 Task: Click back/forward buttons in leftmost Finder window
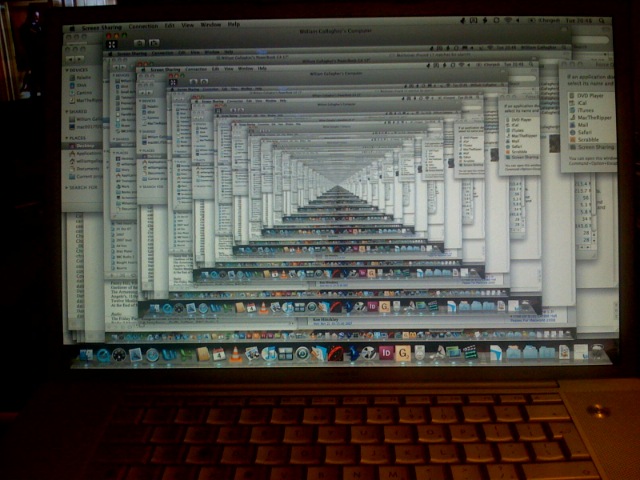pyautogui.click(x=76, y=59)
